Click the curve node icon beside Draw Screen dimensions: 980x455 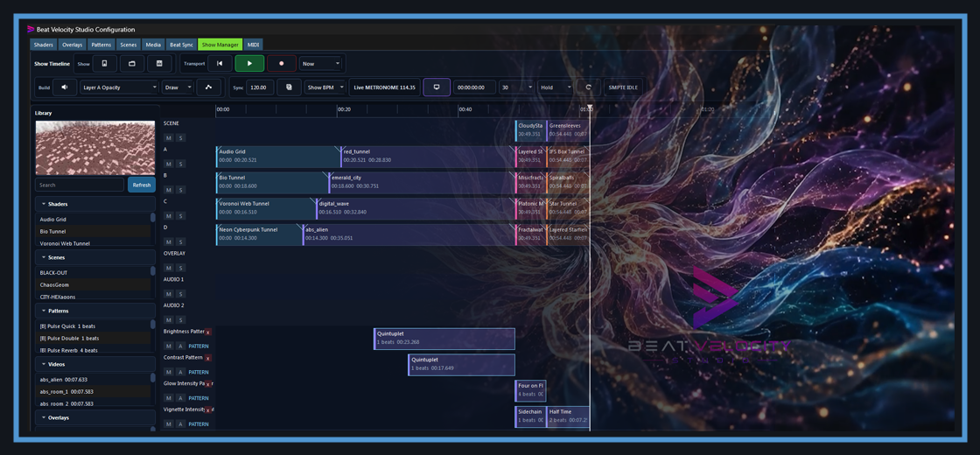[x=209, y=87]
